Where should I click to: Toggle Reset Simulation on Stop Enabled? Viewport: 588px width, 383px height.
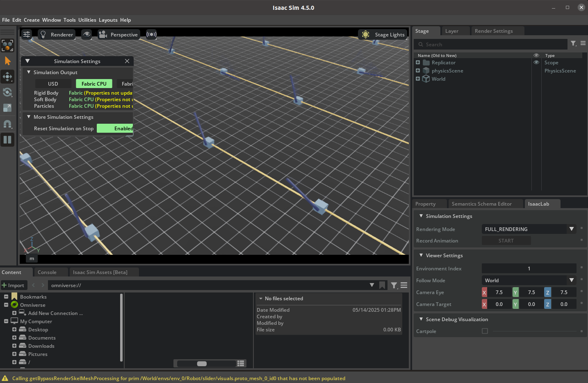[x=115, y=128]
